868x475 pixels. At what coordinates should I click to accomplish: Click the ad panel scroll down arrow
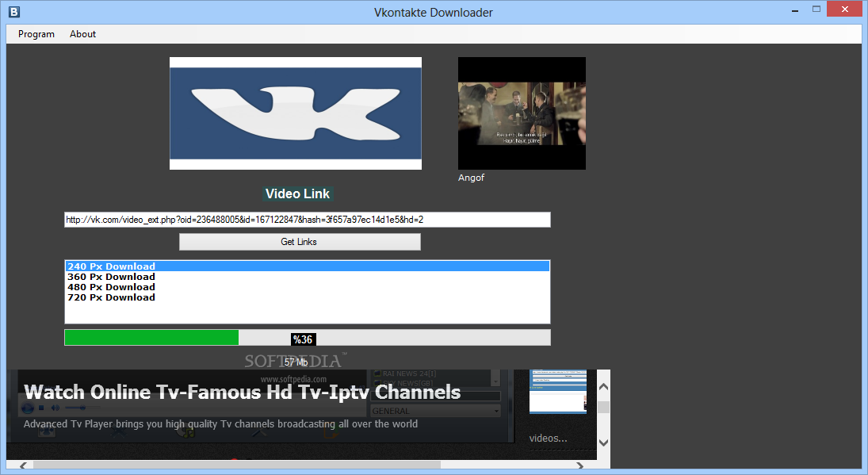click(603, 442)
